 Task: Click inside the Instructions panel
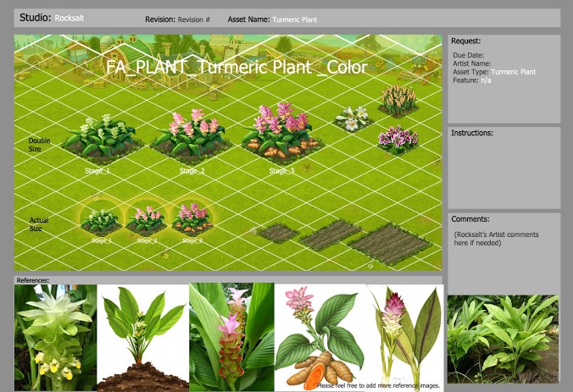click(x=503, y=169)
